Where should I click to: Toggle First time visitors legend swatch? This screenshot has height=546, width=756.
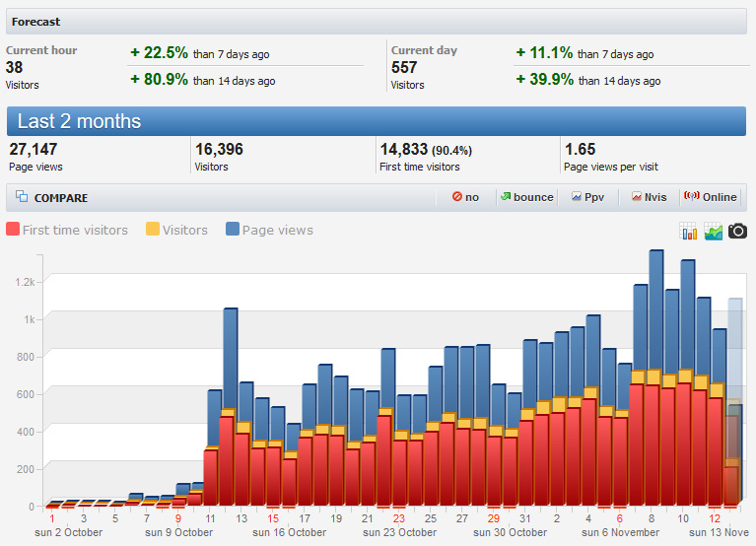[13, 229]
